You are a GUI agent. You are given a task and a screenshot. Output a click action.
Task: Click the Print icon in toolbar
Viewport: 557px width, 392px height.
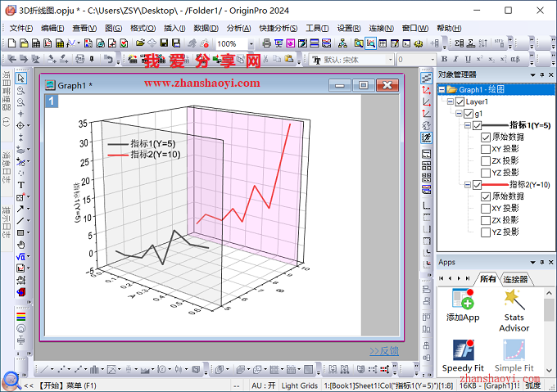point(266,43)
